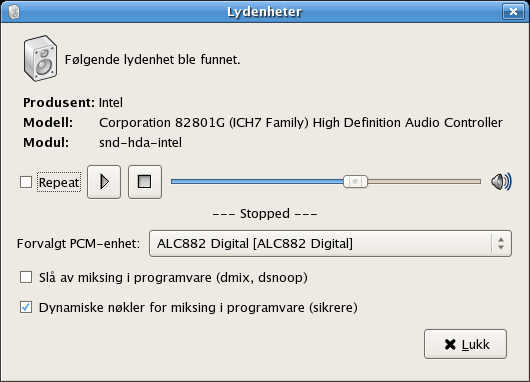Close the Lydenheter window

(513, 12)
